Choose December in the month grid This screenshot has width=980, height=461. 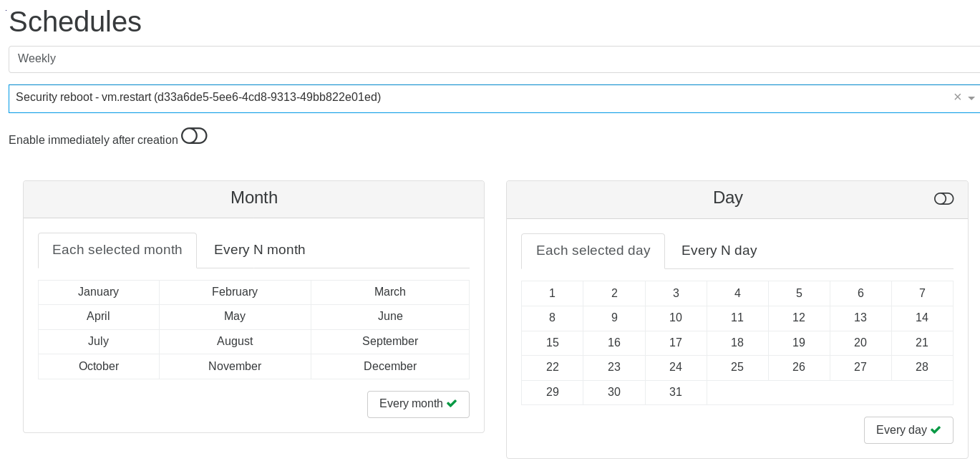click(x=390, y=367)
